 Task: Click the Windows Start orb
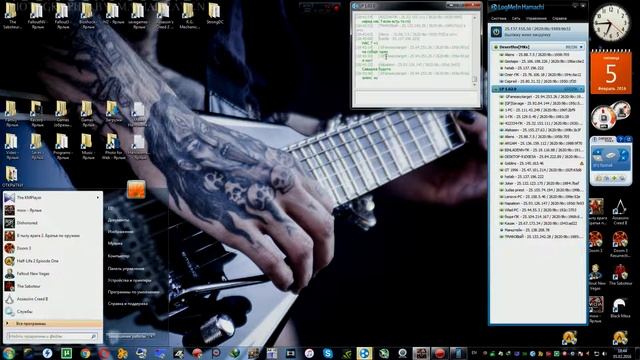click(9, 353)
